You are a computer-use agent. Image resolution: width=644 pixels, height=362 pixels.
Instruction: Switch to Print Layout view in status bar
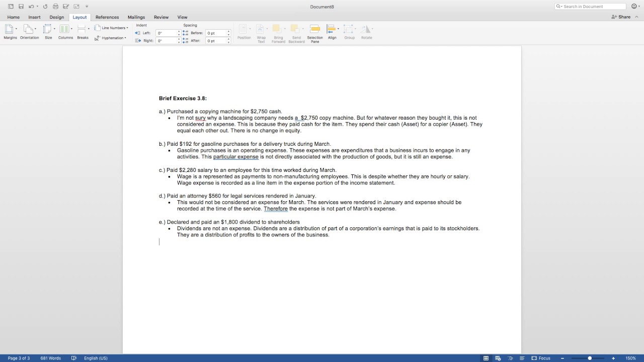click(x=486, y=358)
